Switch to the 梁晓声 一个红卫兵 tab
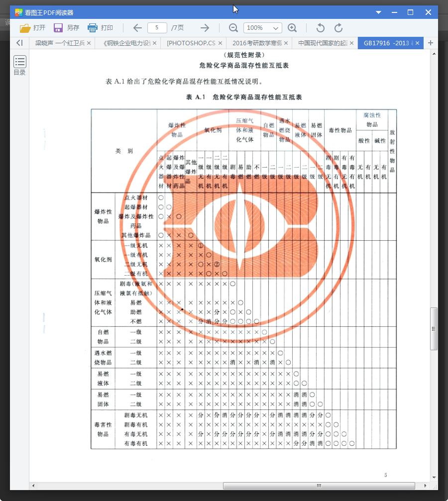This screenshot has width=448, height=501. (x=60, y=43)
